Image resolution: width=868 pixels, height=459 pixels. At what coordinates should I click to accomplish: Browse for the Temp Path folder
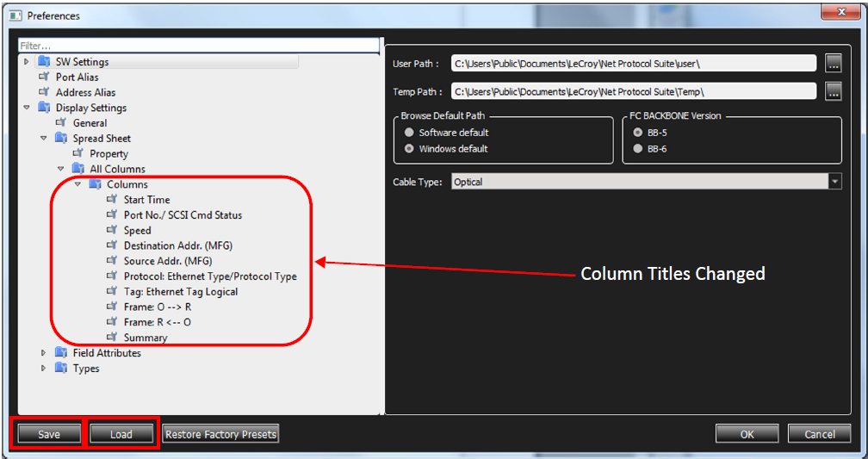pos(834,91)
